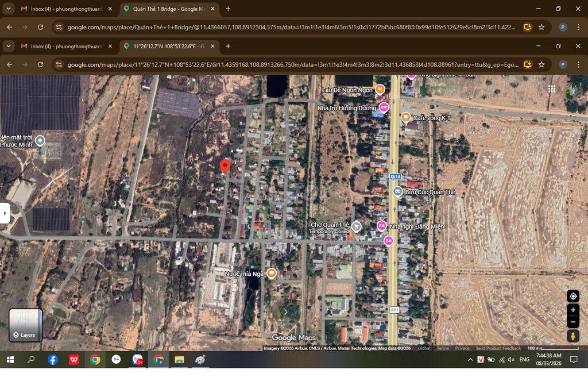
Task: Click Send Product Feedback link
Action: click(x=498, y=348)
